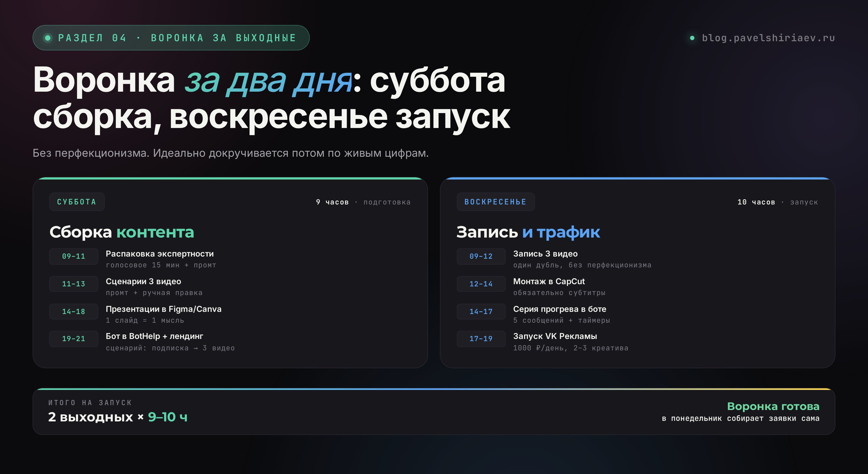Click '1 слайд = 1 мысль' note
Screen dimensions: 868x474
145,320
